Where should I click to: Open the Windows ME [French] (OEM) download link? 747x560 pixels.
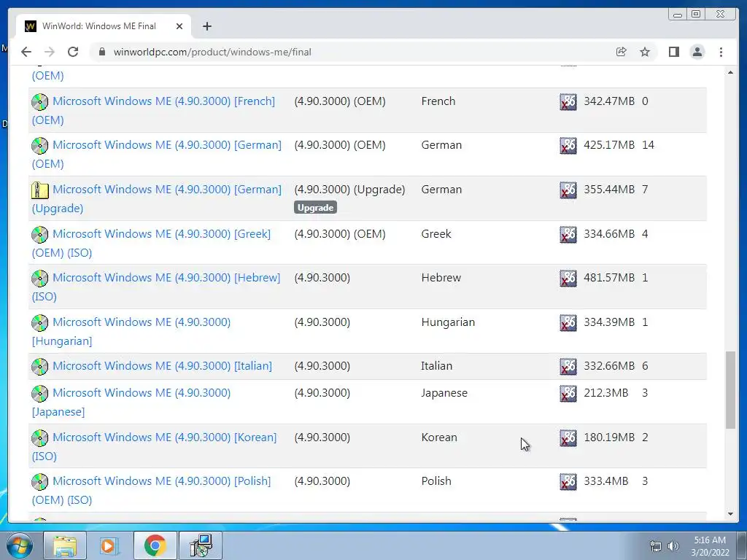click(x=153, y=111)
